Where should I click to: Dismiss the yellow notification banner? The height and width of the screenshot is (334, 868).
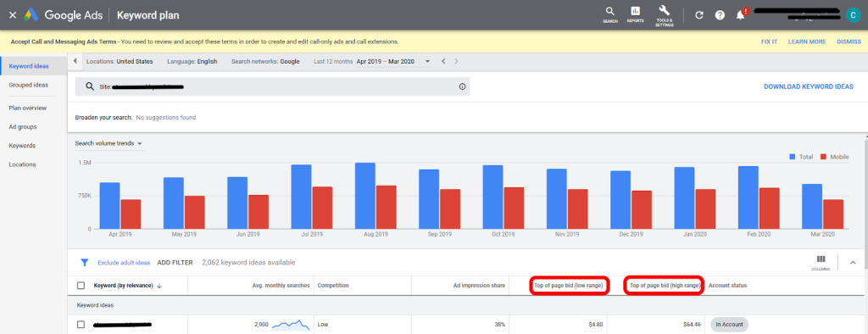(849, 42)
